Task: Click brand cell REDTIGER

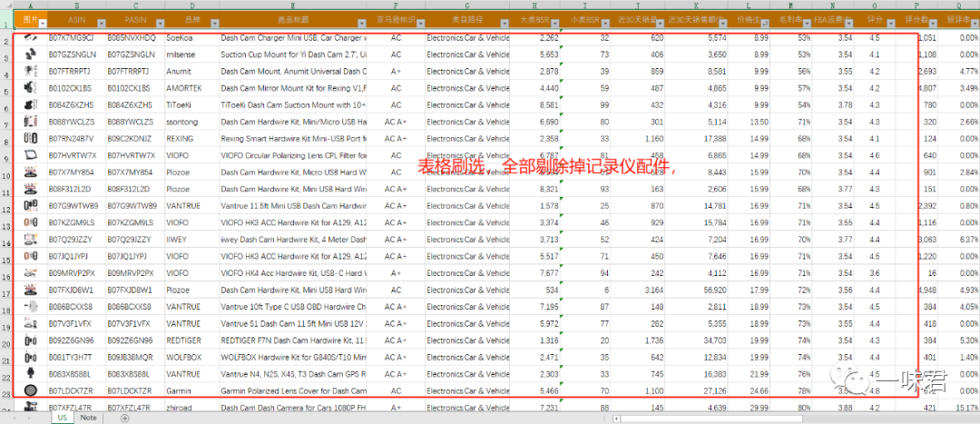Action: coord(191,340)
